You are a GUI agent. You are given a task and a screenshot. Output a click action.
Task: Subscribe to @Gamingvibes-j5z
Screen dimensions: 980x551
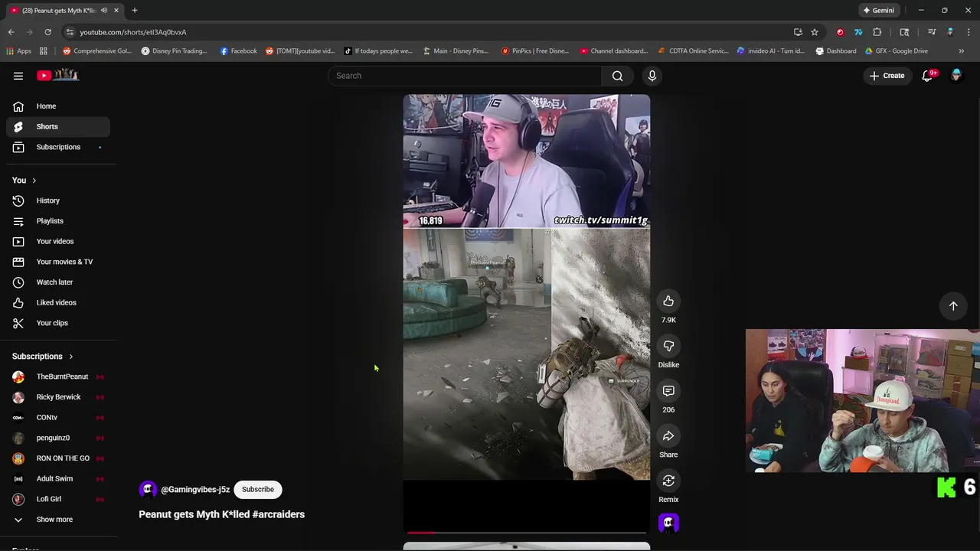pyautogui.click(x=258, y=490)
